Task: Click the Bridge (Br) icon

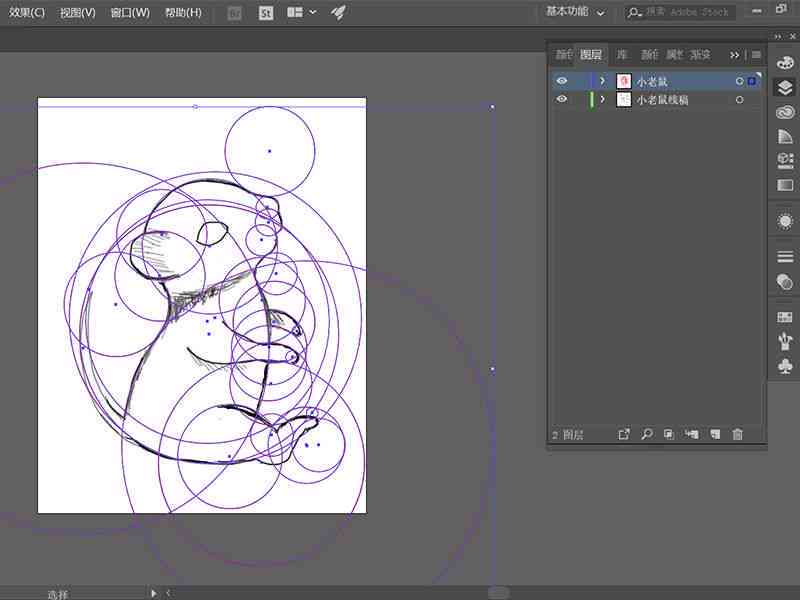Action: (x=234, y=13)
